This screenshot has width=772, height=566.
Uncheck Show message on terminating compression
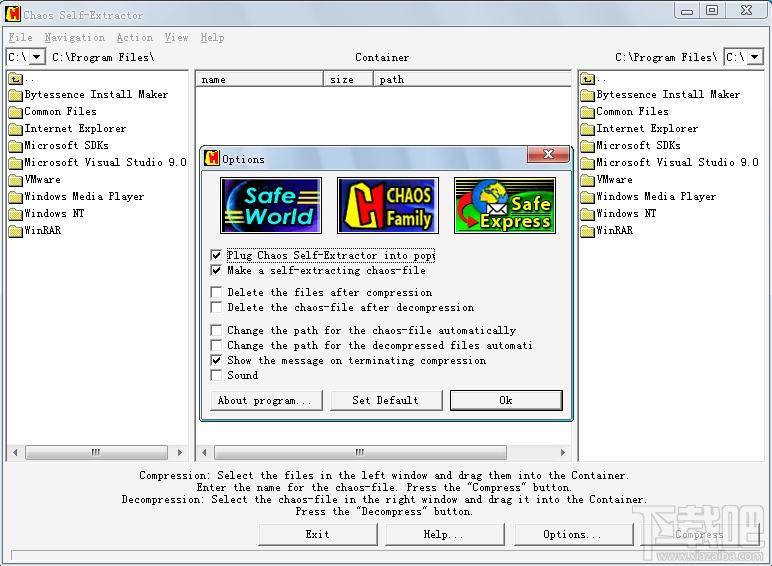tap(216, 360)
